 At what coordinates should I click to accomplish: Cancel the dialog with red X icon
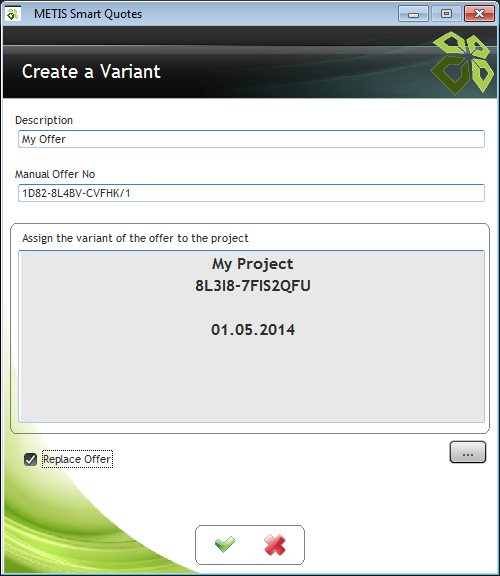pos(274,544)
